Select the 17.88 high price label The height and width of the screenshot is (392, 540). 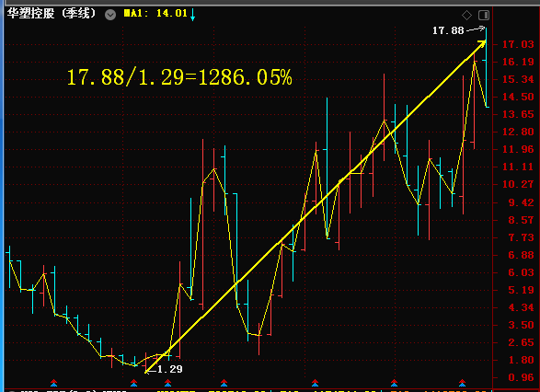(448, 30)
